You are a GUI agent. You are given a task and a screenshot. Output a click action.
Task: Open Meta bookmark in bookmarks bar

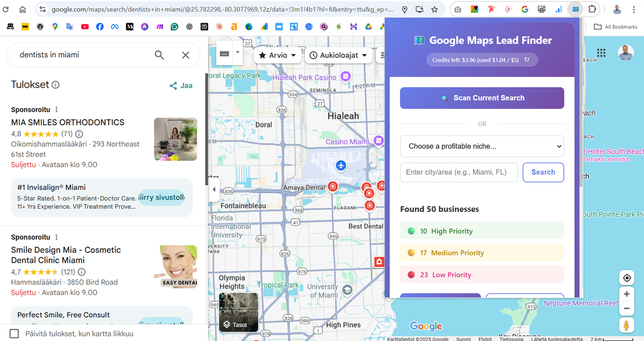[x=114, y=26]
